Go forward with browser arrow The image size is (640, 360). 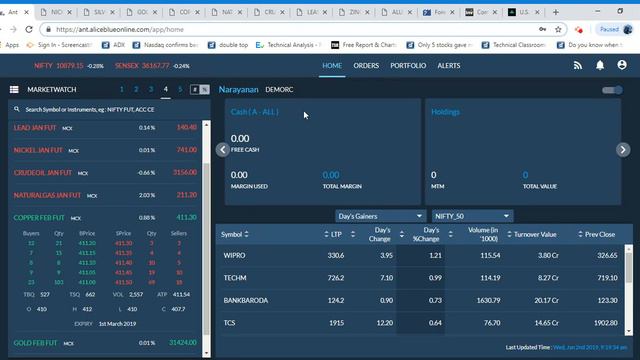(13, 29)
